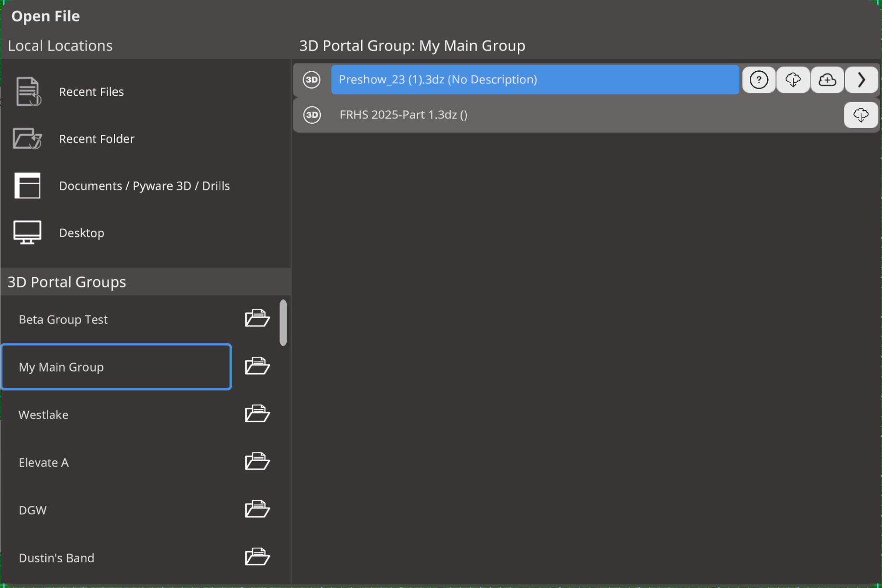Expand the chevron arrow on Preshow_23 row
The height and width of the screenshot is (588, 882).
[x=861, y=80]
